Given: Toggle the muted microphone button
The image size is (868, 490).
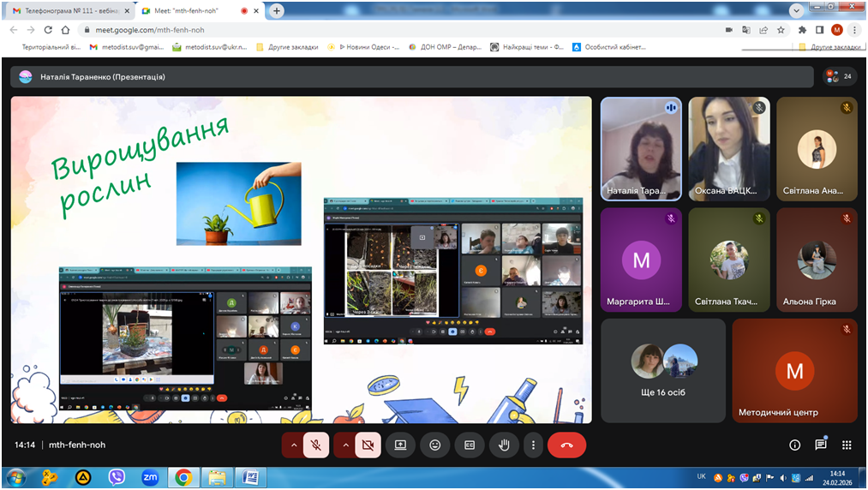Looking at the screenshot, I should coord(316,445).
